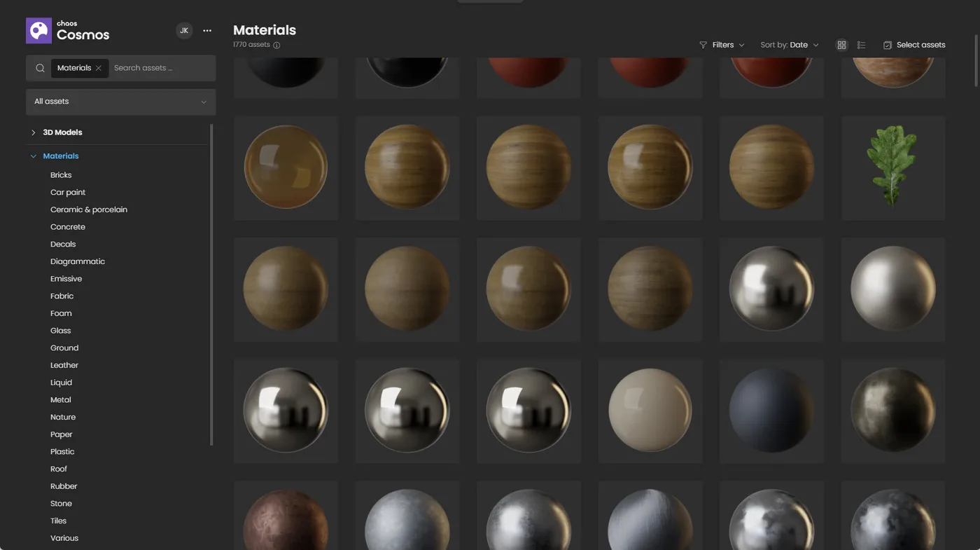Open the All assets dropdown

click(x=120, y=101)
